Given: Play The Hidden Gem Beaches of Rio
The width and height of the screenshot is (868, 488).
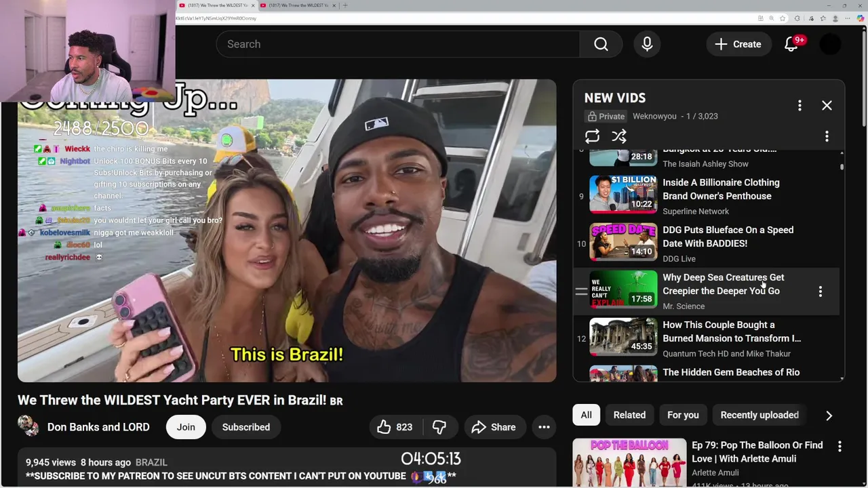Looking at the screenshot, I should pyautogui.click(x=731, y=372).
